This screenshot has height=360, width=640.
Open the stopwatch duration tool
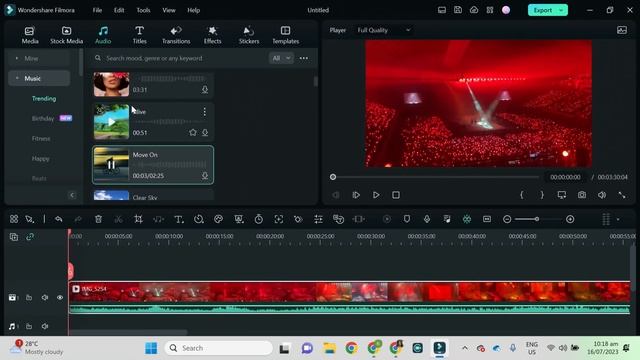point(258,219)
